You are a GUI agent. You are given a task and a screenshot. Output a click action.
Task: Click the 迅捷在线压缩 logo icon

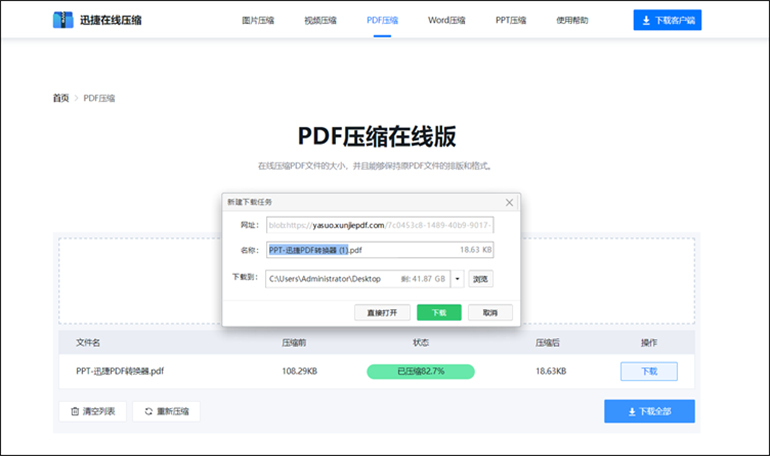click(x=63, y=20)
